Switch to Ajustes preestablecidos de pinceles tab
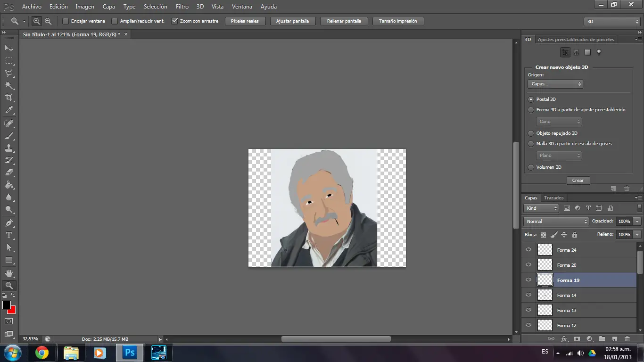 (x=576, y=40)
